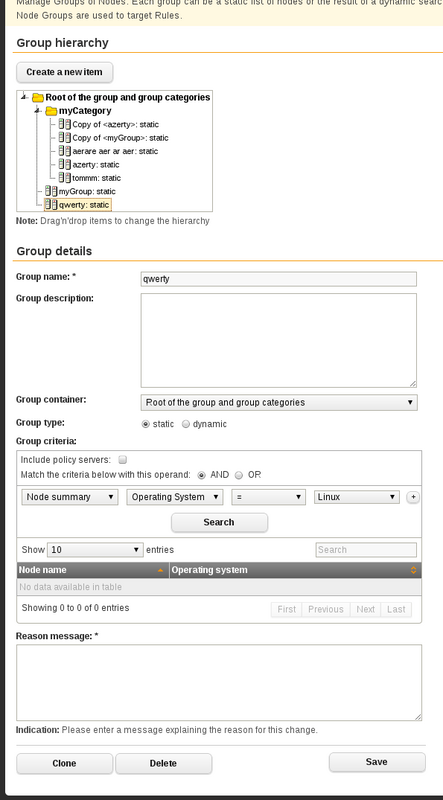The image size is (443, 800).
Task: Select aerare aer ar aer: static item
Action: coord(115,151)
